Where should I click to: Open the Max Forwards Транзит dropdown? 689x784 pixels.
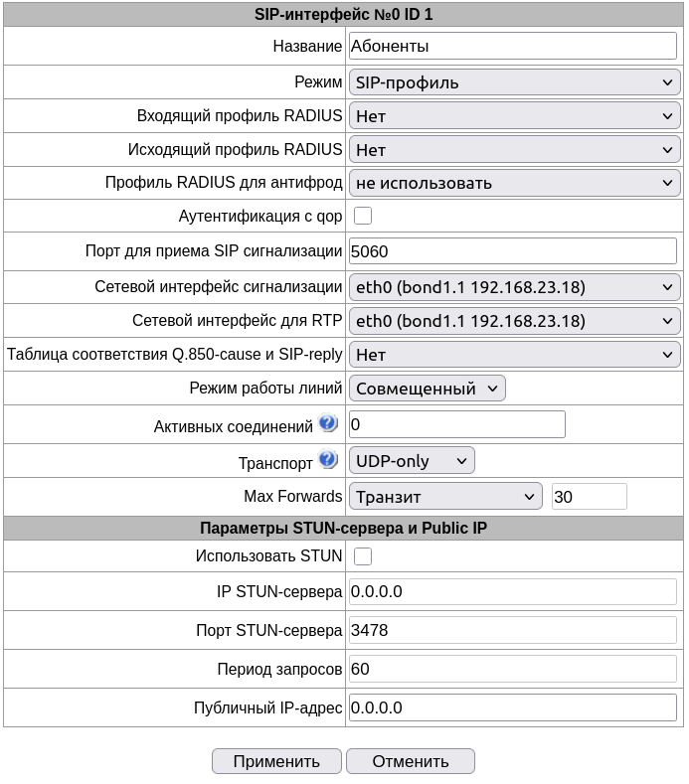445,497
